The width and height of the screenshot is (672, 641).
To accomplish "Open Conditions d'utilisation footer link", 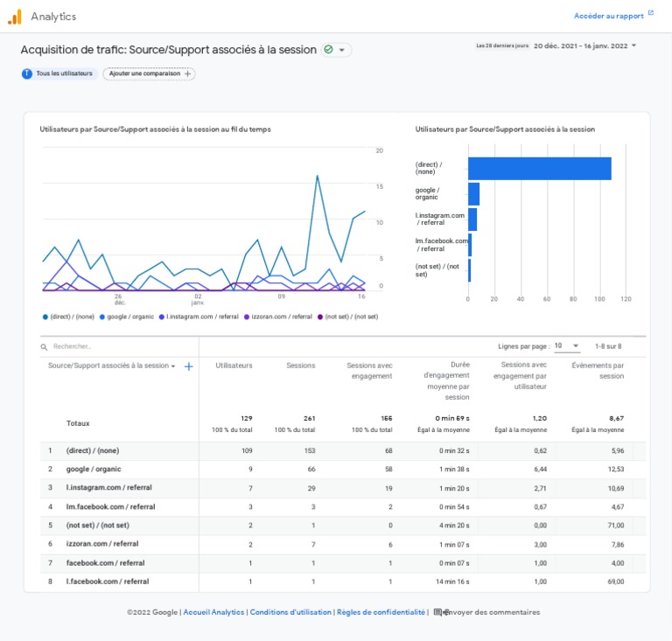I will pos(290,612).
